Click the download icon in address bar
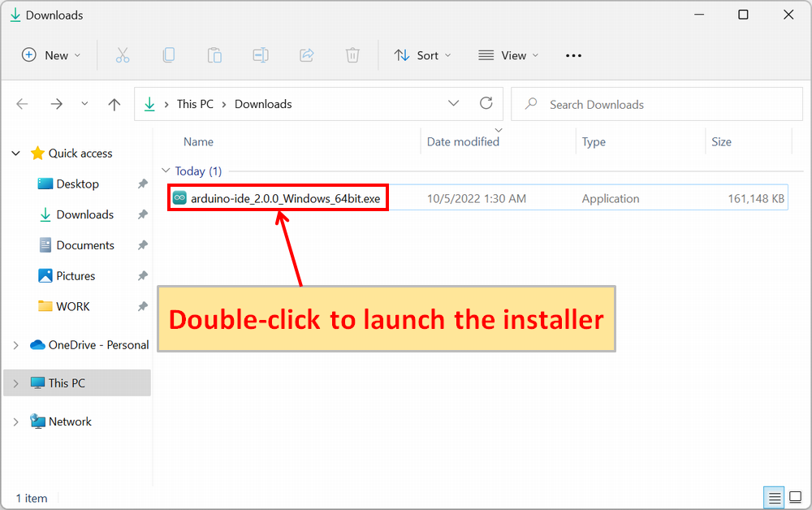The image size is (812, 510). [x=149, y=104]
